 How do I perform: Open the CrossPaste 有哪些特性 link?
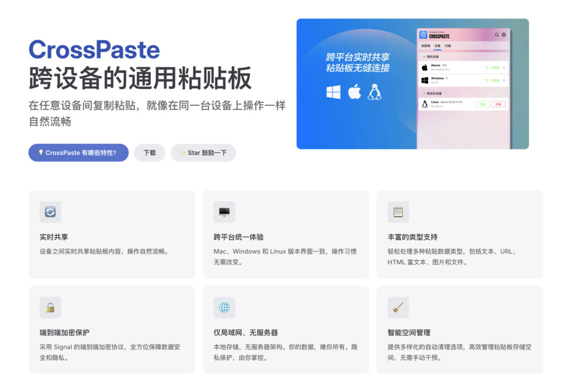[x=78, y=153]
